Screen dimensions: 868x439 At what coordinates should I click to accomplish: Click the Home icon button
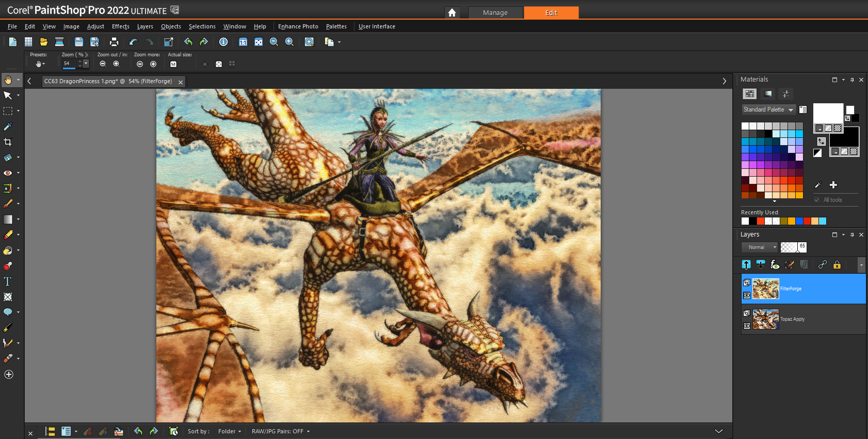pos(452,12)
